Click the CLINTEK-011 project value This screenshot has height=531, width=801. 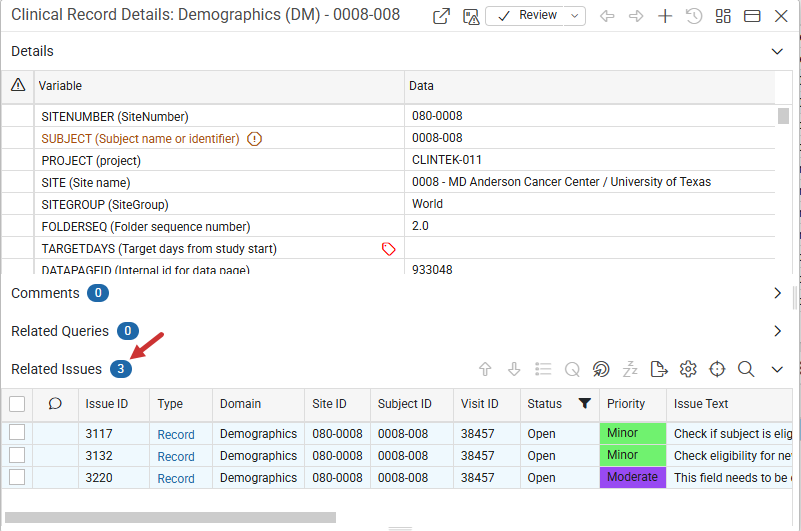coord(446,160)
